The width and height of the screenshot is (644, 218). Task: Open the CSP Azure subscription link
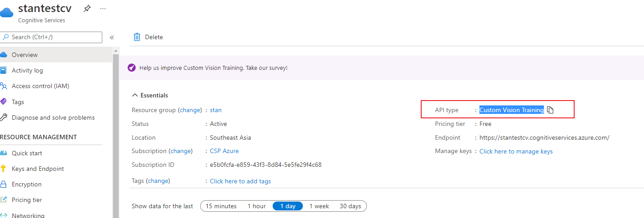tap(224, 151)
